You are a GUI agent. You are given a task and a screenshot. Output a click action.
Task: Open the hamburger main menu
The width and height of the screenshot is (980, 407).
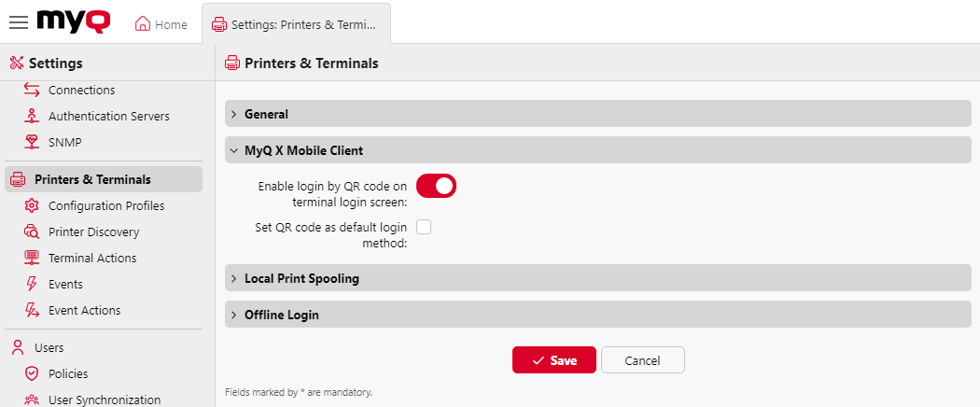point(18,23)
